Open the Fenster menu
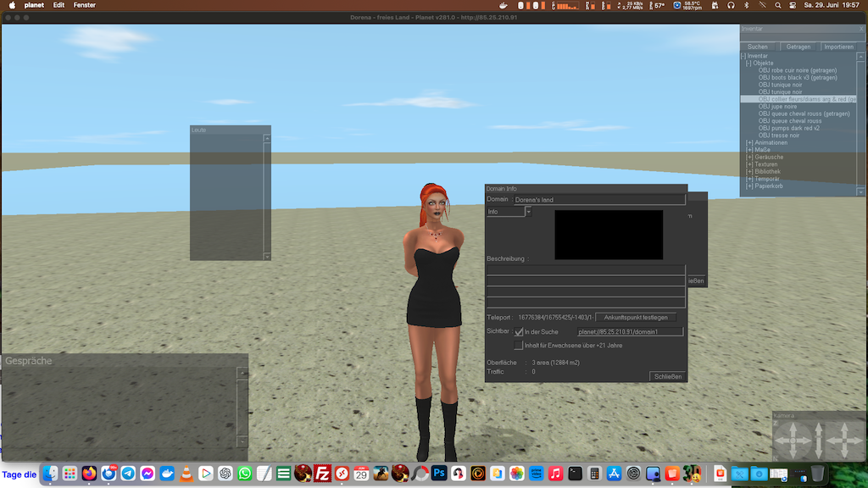Viewport: 868px width, 488px height. [85, 5]
